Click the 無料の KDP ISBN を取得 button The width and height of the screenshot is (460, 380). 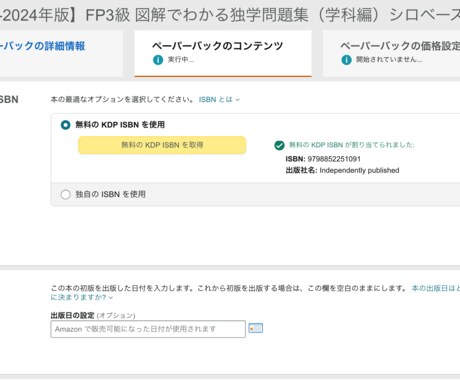(162, 145)
